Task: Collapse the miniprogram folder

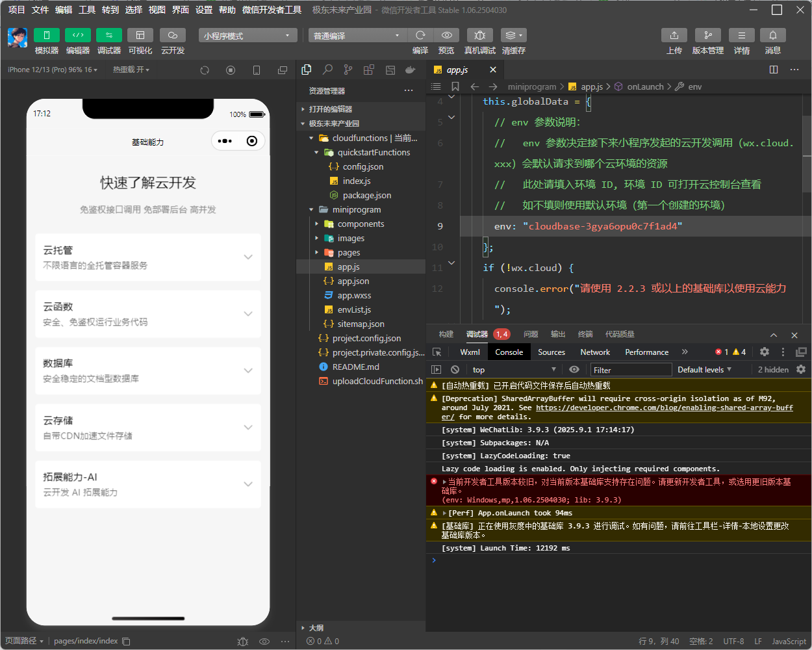Action: point(361,209)
